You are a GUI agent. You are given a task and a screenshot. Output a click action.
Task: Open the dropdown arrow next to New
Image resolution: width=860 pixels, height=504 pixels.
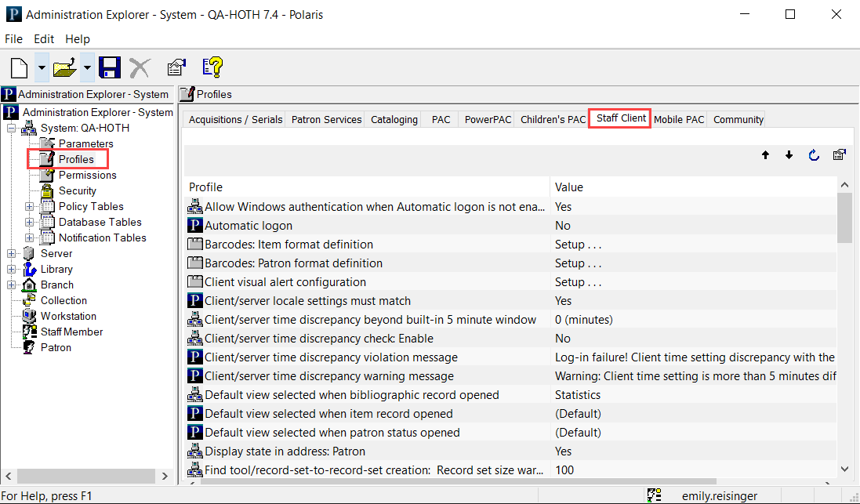tap(41, 68)
